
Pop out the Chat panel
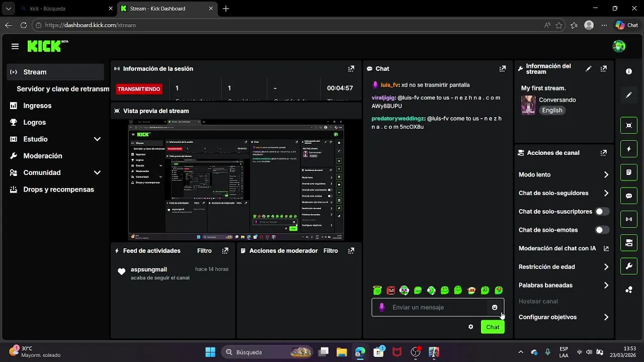tap(502, 69)
